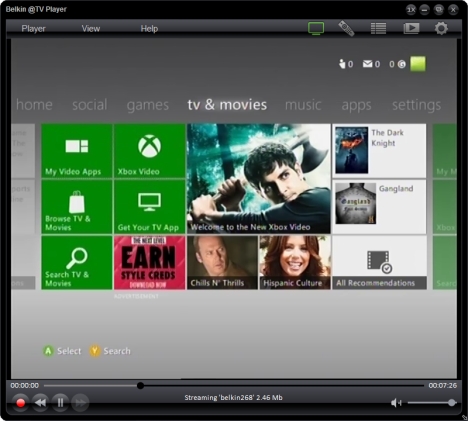
Task: Click the rewind button
Action: pos(40,403)
